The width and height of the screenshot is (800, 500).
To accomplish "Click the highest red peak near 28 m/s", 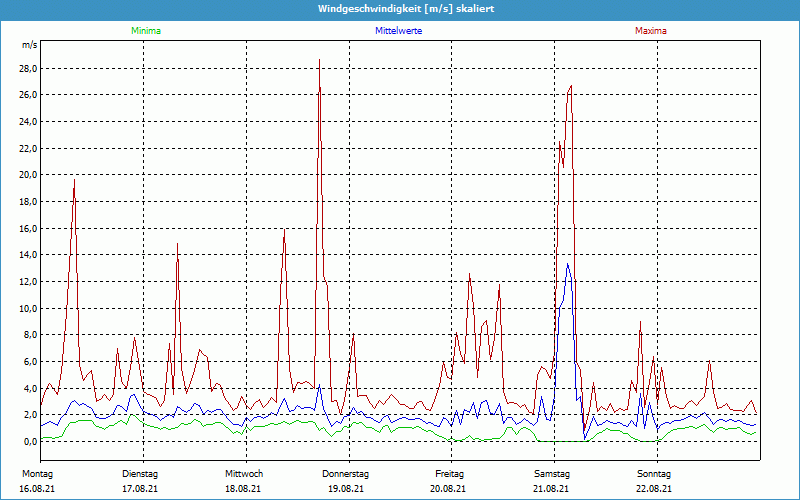I will (x=319, y=61).
